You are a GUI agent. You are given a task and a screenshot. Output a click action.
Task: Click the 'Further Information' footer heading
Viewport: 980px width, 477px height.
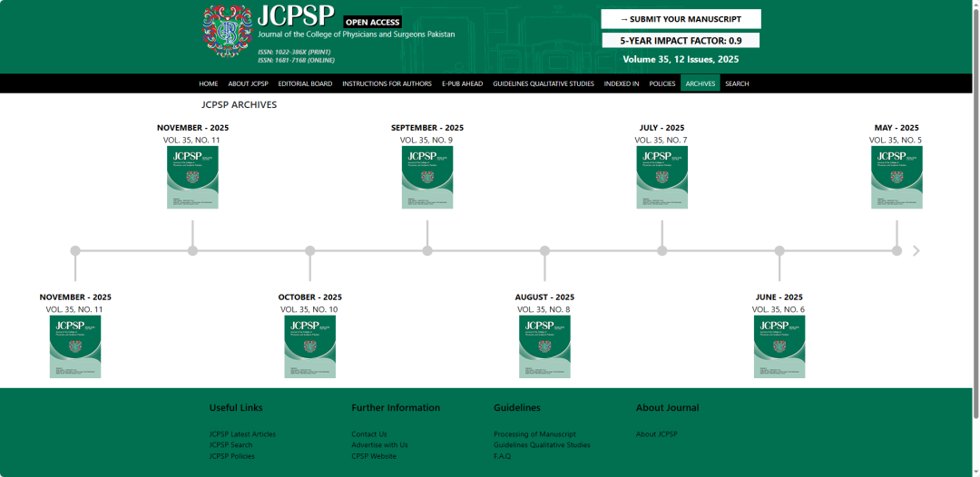[396, 408]
